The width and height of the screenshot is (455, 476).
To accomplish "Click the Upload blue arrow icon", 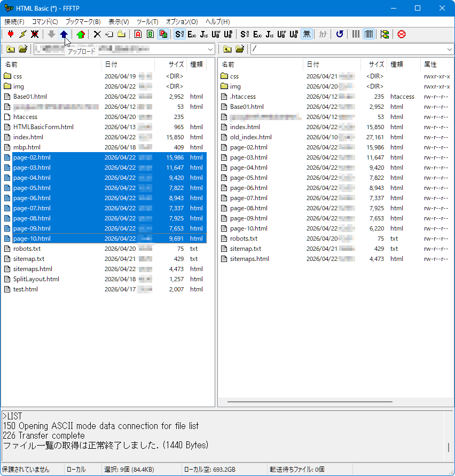I will (x=64, y=34).
